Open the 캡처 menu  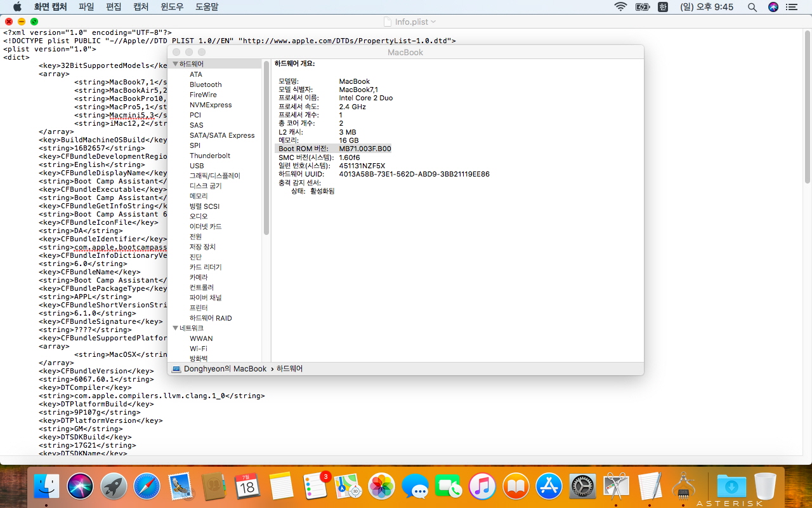(x=141, y=7)
